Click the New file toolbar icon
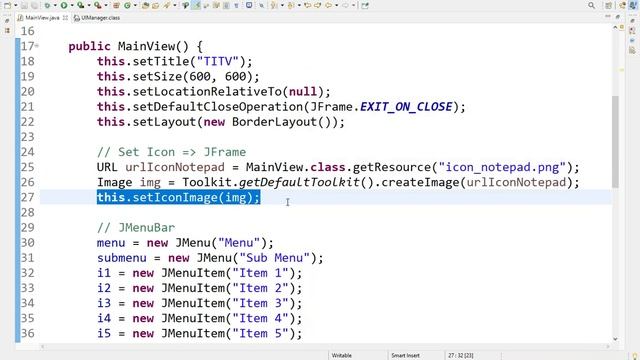 tap(7, 5)
